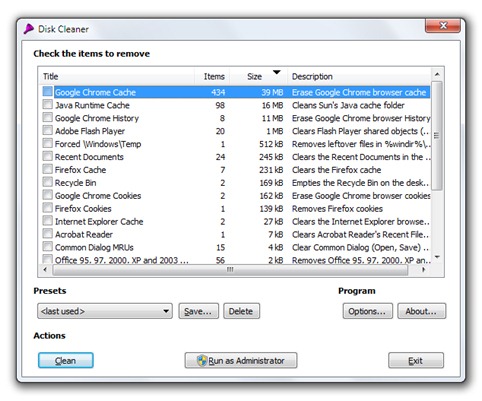Check the Google Chrome Cache checkbox

coord(47,92)
